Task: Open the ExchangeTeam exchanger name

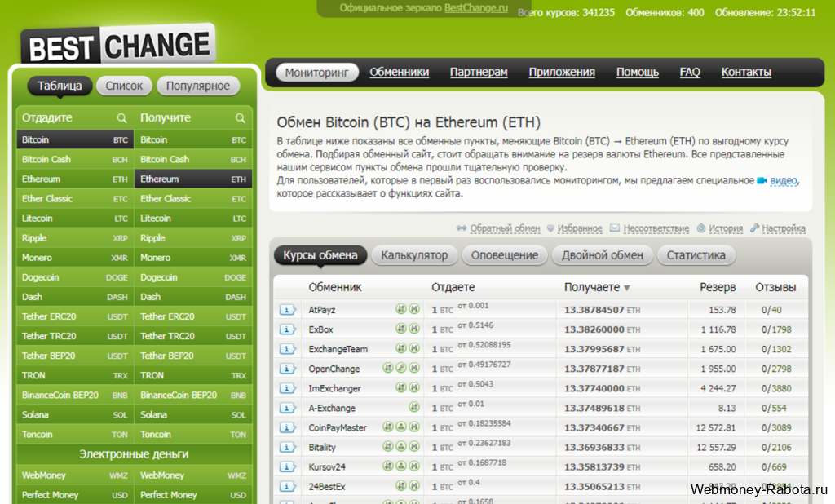Action: (x=338, y=350)
